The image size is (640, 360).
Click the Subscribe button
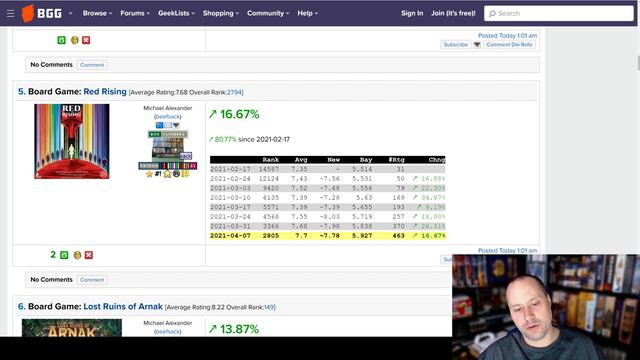[x=456, y=44]
